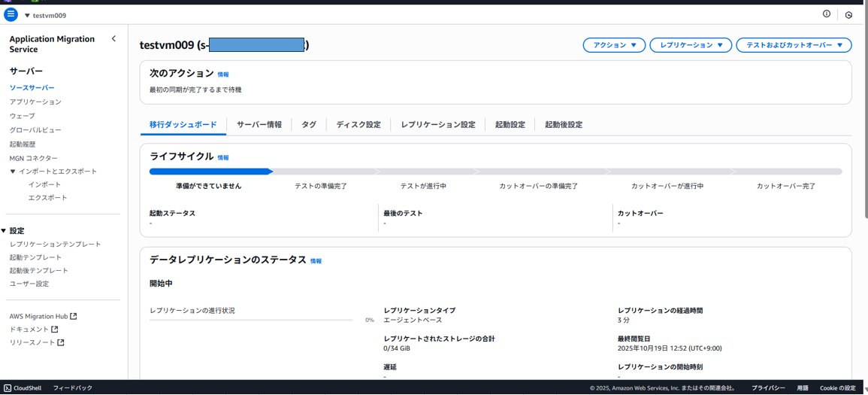The width and height of the screenshot is (868, 395).
Task: Click the info icon in top bar
Action: (827, 14)
